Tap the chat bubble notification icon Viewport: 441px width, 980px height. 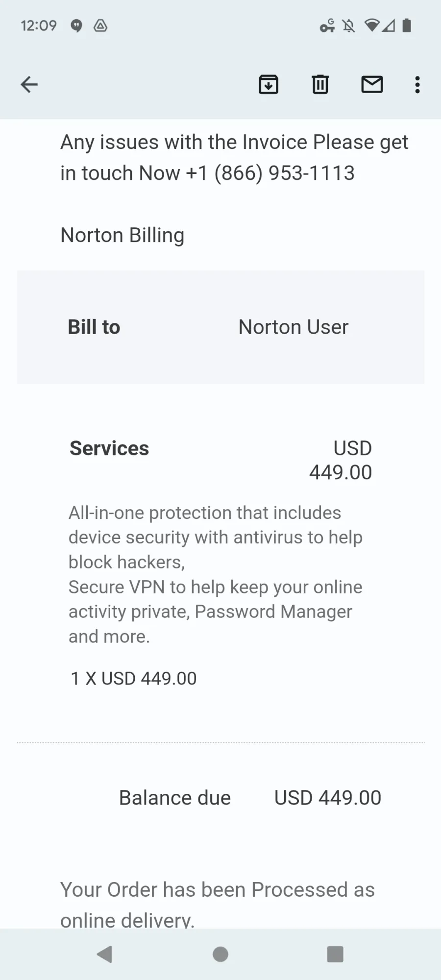pos(76,25)
